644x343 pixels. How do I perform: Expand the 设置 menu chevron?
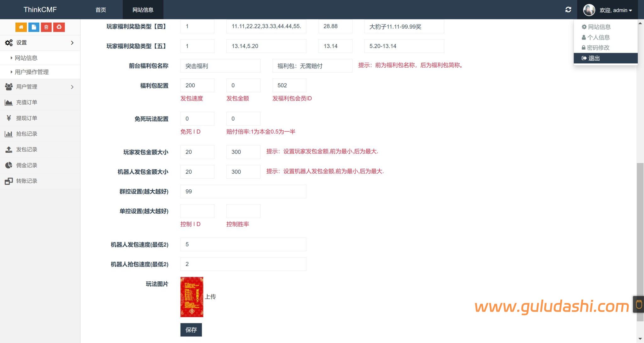(x=72, y=43)
